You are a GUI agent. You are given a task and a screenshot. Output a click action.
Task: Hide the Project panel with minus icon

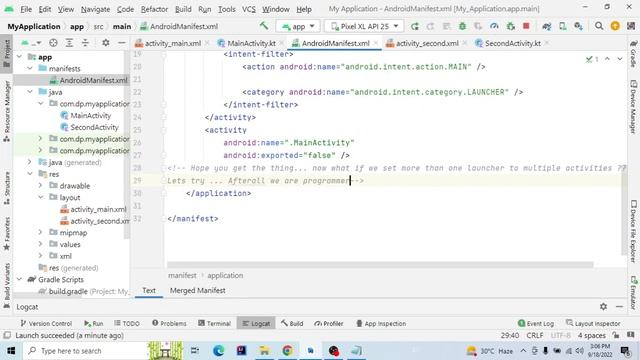(x=122, y=43)
